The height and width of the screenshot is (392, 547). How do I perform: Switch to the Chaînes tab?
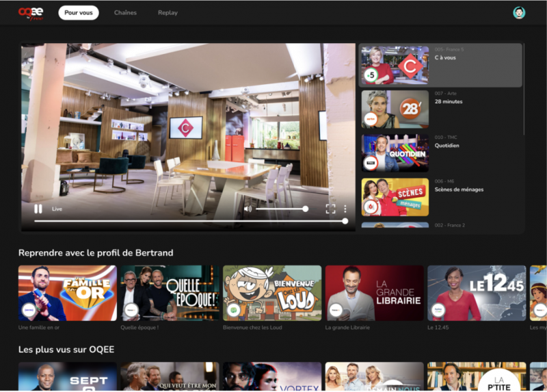coord(125,13)
